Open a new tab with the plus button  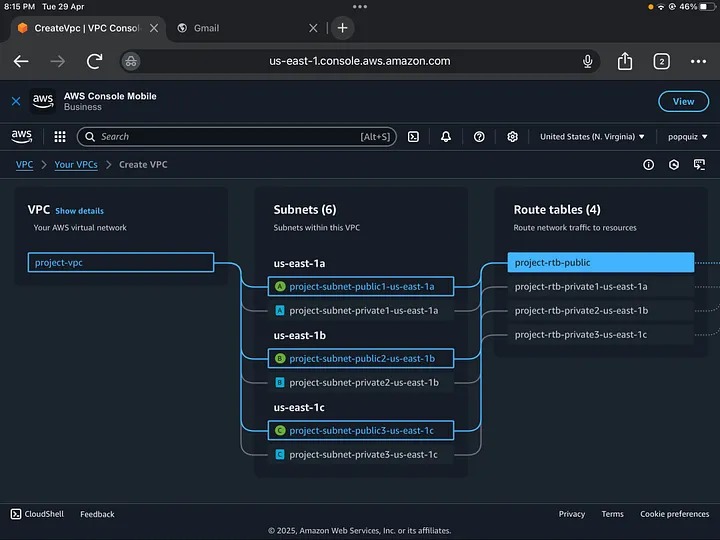click(x=342, y=28)
